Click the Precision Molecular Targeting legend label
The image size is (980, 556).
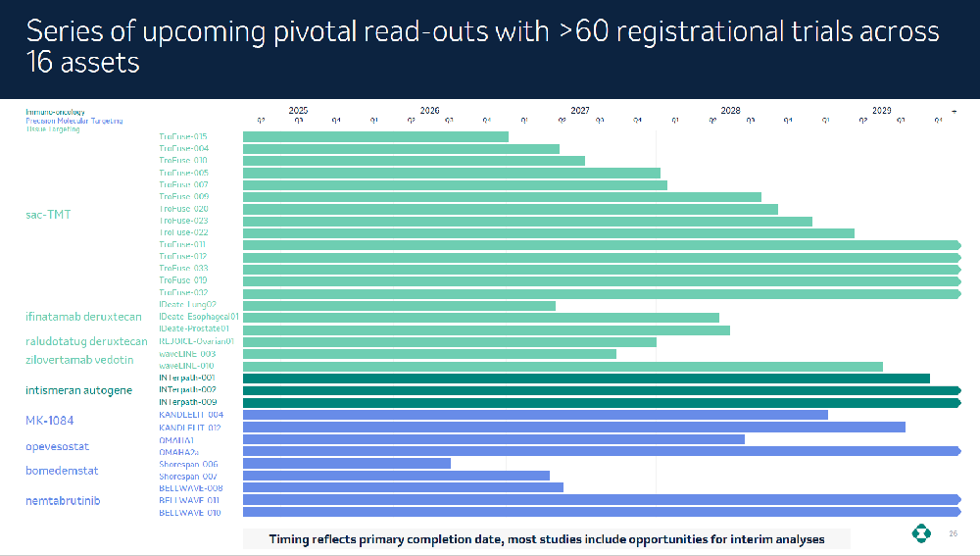pyautogui.click(x=74, y=121)
